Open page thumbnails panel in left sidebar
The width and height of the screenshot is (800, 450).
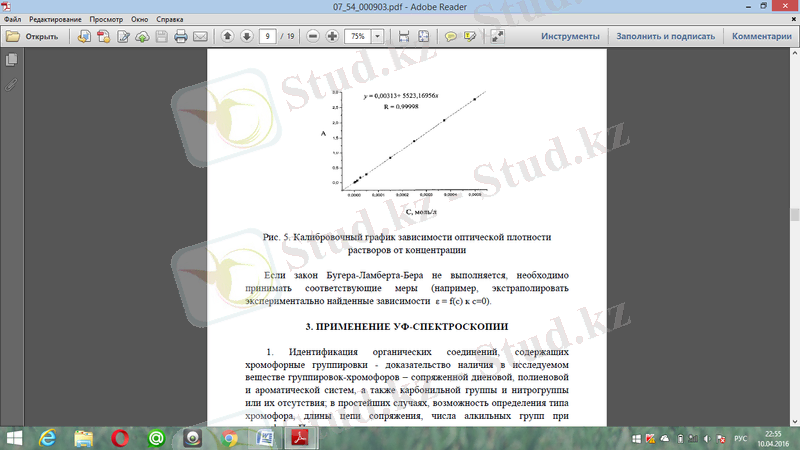(x=11, y=60)
